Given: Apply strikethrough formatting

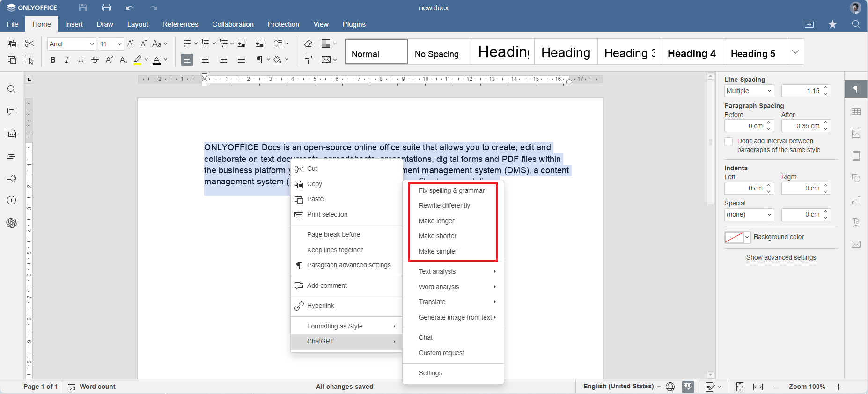Looking at the screenshot, I should click(95, 59).
